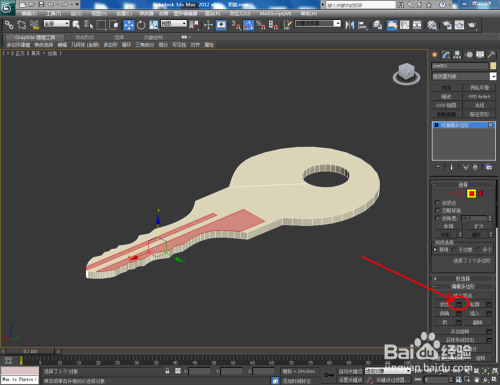Select the 对象绘制 ribbon tab
The width and height of the screenshot is (500, 385).
pyautogui.click(x=153, y=37)
